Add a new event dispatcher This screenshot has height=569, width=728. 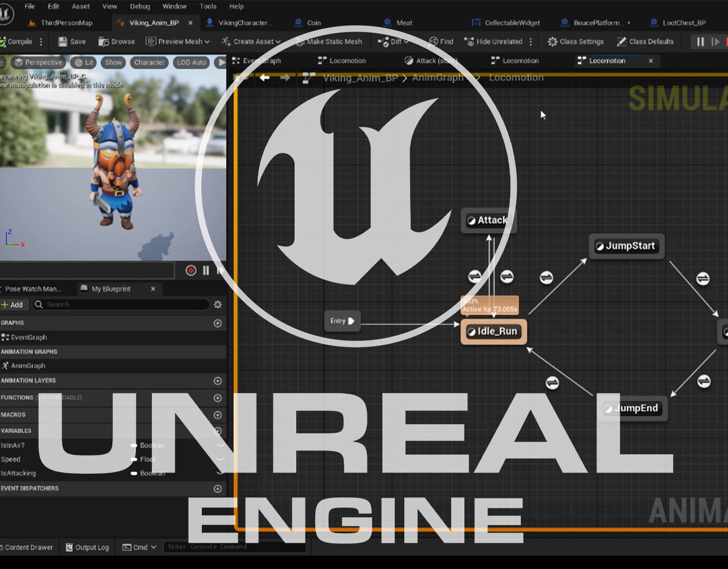pos(218,488)
